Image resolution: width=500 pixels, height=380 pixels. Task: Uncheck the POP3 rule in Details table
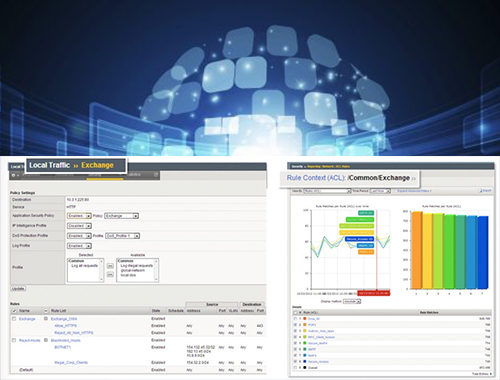point(295,325)
